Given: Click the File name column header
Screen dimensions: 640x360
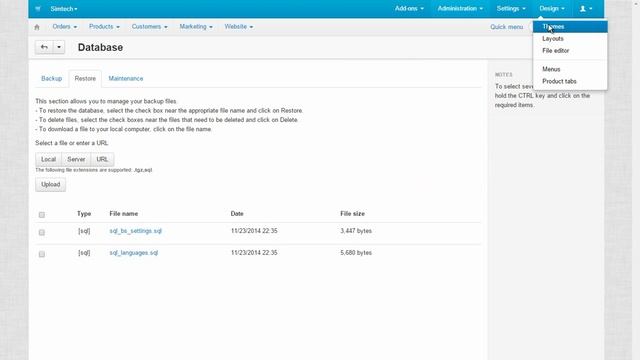Looking at the screenshot, I should point(124,213).
